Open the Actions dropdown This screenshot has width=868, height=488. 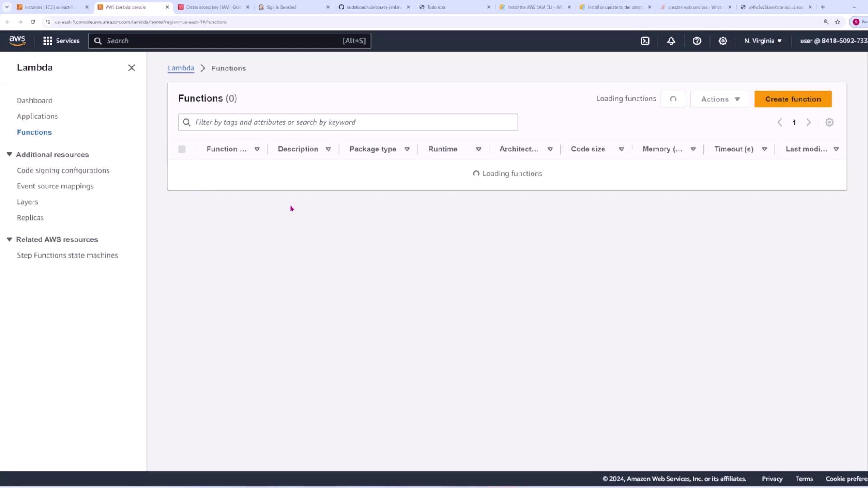(720, 99)
